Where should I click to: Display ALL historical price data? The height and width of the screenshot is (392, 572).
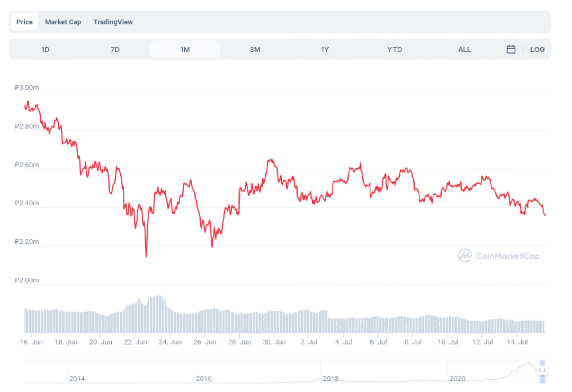point(464,49)
